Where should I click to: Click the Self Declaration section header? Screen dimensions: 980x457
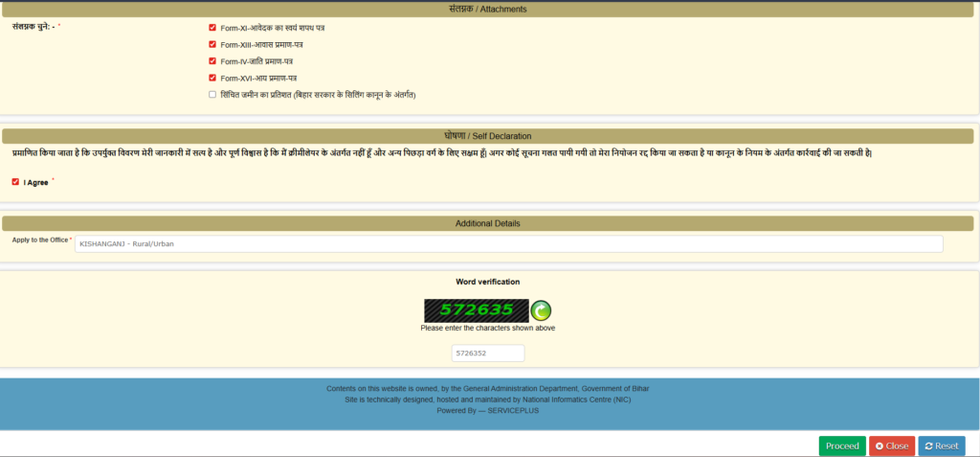tap(487, 136)
